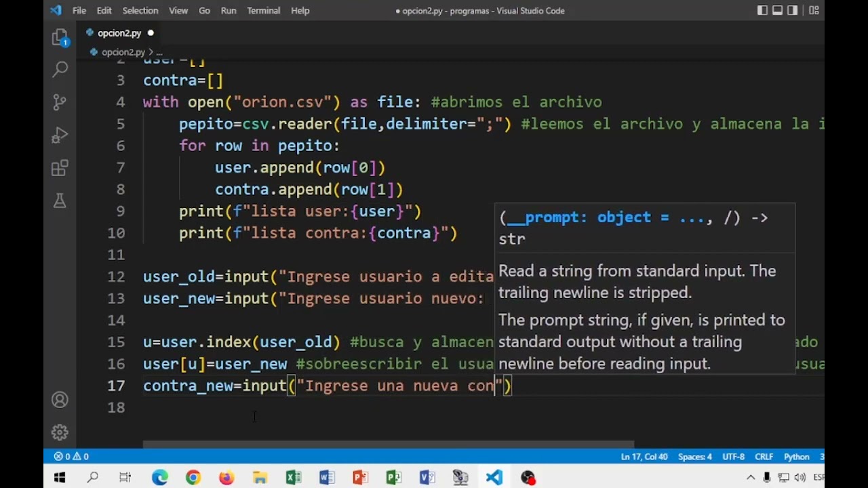Click 'orion.csv' string on line 4
This screenshot has height=488, width=868.
287,102
